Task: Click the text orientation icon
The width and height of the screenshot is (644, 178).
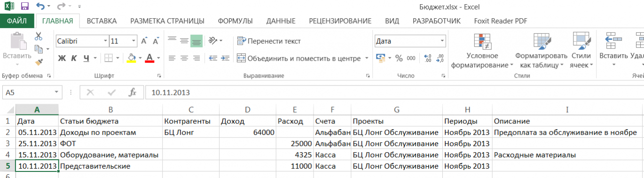Action: [212, 41]
